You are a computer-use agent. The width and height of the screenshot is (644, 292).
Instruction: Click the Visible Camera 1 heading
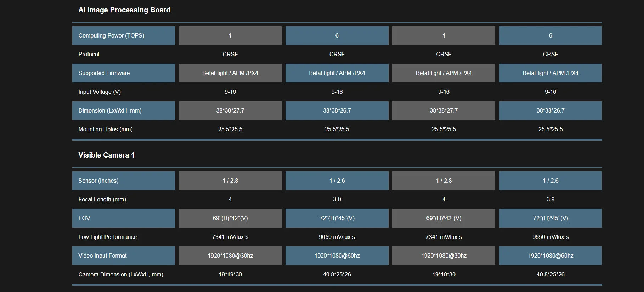point(106,155)
